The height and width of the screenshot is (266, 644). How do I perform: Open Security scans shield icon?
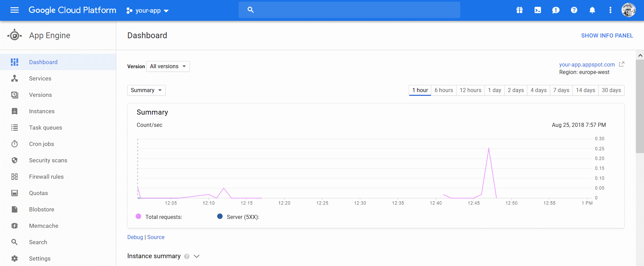[x=14, y=160]
